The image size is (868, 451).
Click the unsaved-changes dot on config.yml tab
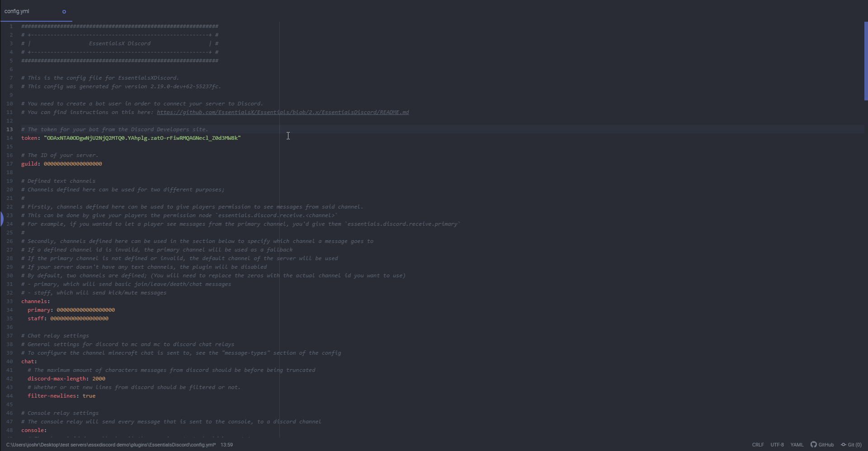[x=64, y=12]
